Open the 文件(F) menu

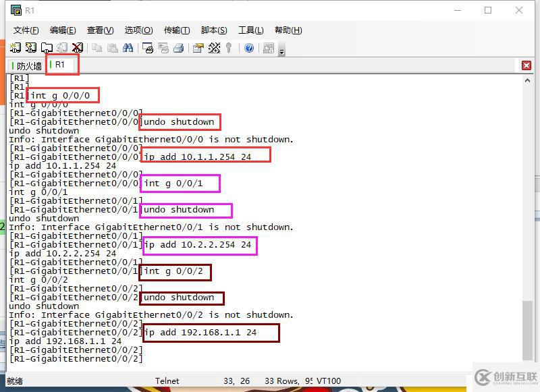click(x=26, y=30)
